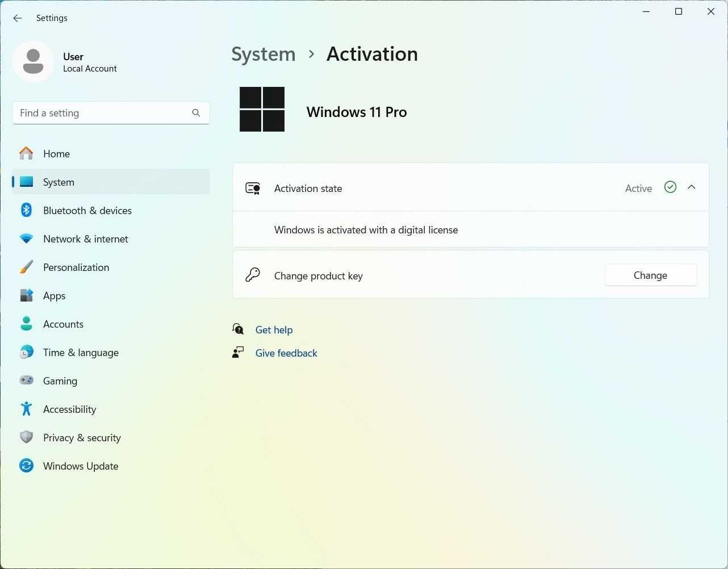Click the search magnifier icon

pyautogui.click(x=196, y=113)
